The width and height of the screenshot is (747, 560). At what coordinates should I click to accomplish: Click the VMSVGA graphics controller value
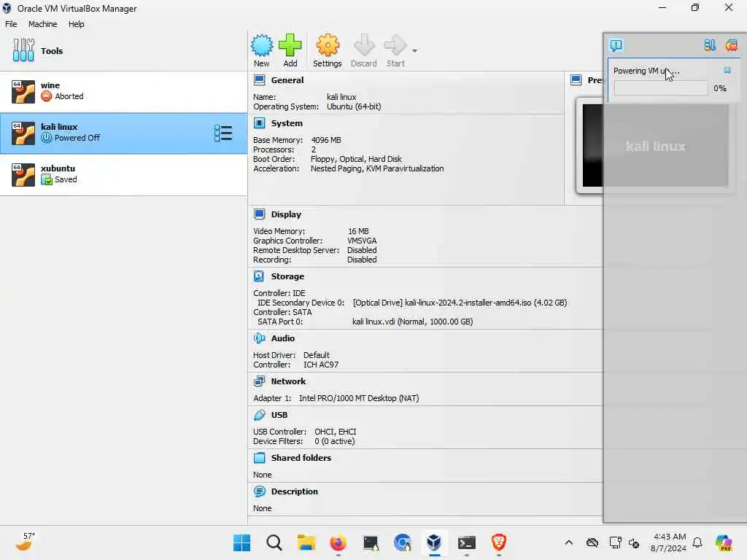click(362, 241)
